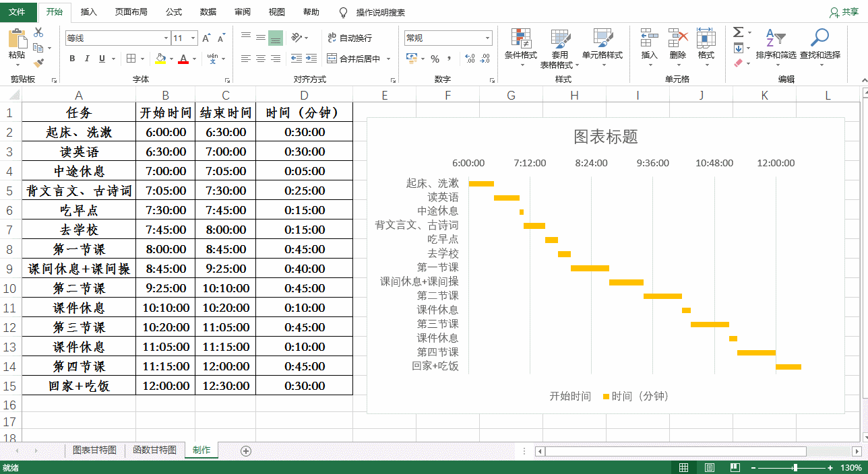Open the 常规 number format dropdown
This screenshot has width=868, height=474.
point(487,38)
